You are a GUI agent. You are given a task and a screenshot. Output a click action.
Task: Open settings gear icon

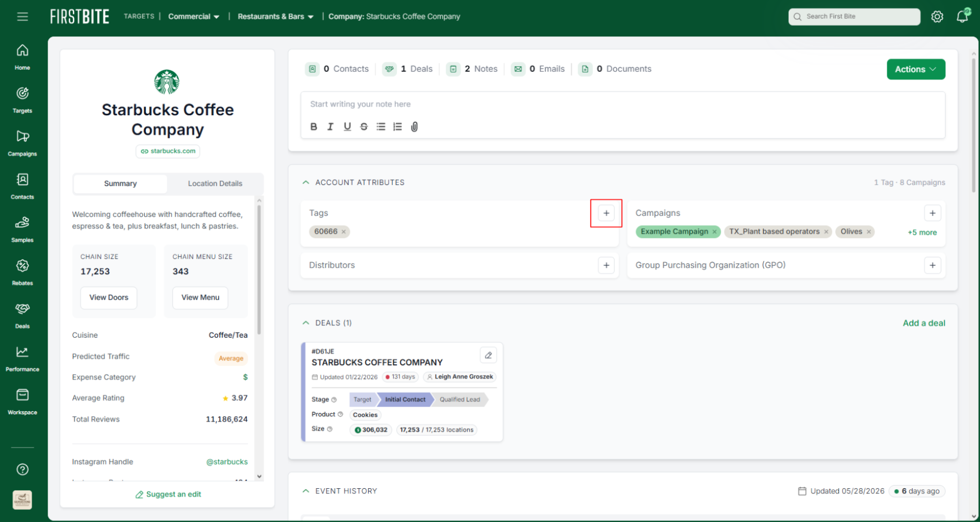(937, 17)
